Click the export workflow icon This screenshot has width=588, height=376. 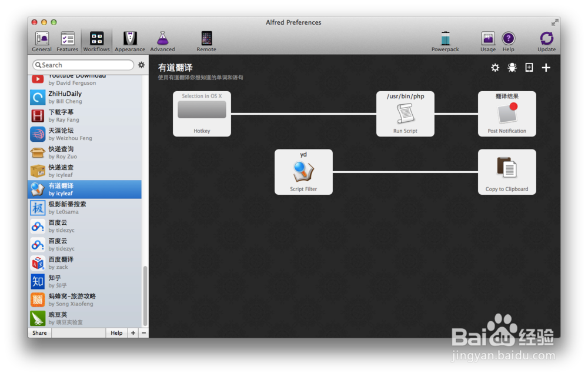(x=529, y=68)
